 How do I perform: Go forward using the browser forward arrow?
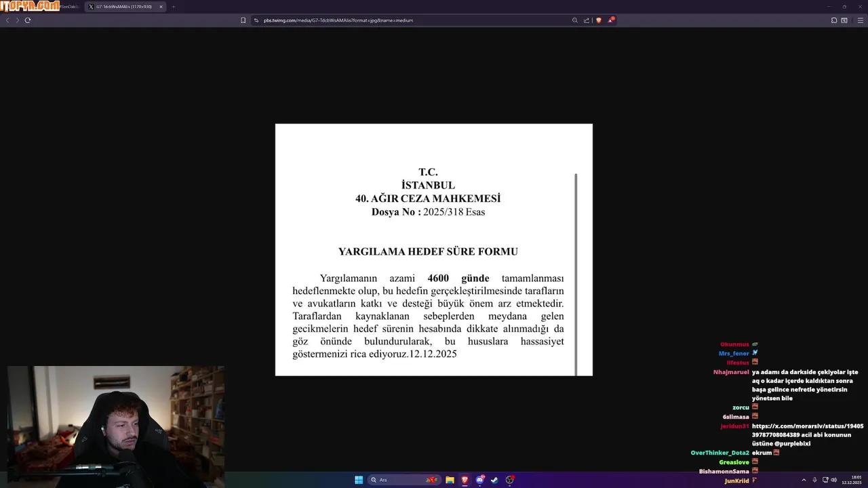tap(18, 20)
